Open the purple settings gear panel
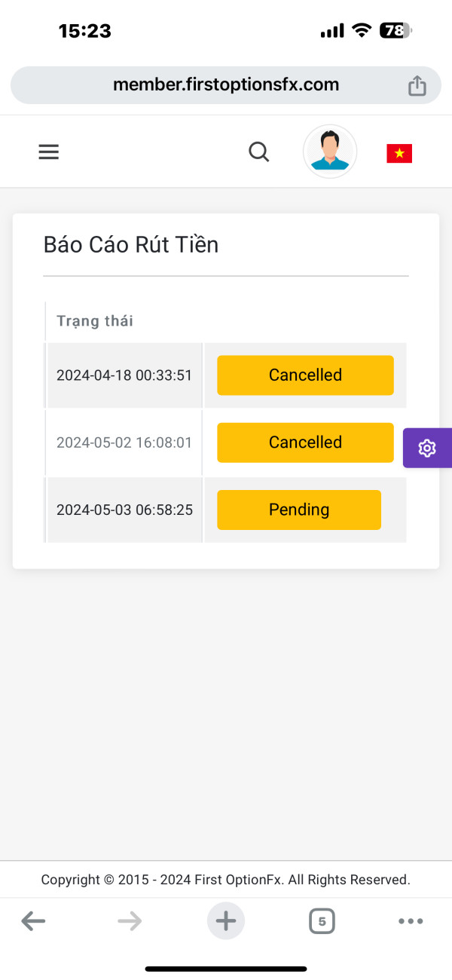Image resolution: width=452 pixels, height=980 pixels. pos(427,448)
